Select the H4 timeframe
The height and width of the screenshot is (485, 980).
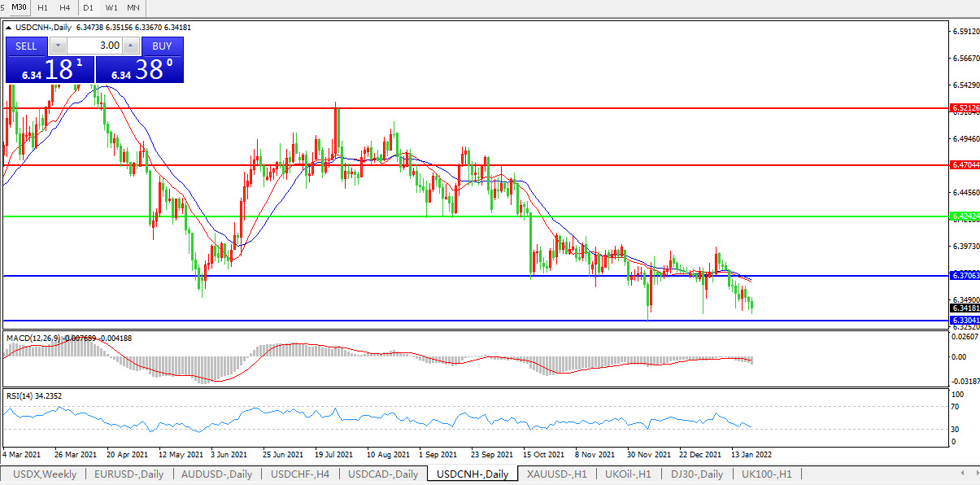pos(65,7)
